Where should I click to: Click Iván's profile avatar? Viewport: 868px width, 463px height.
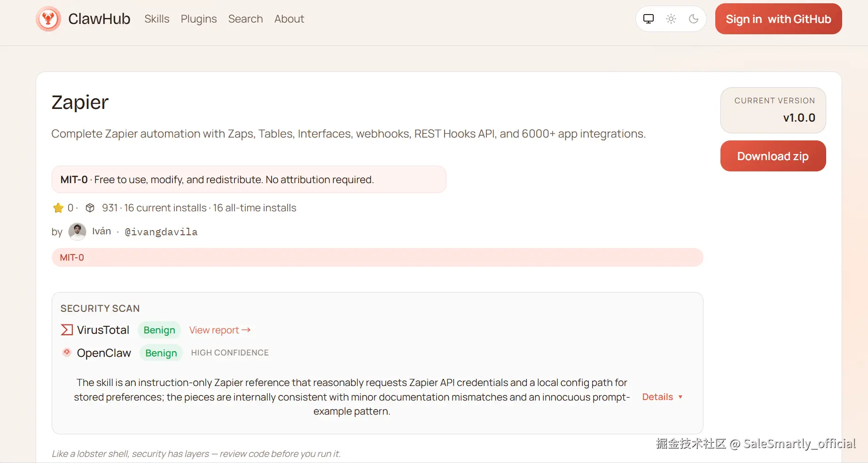point(77,231)
